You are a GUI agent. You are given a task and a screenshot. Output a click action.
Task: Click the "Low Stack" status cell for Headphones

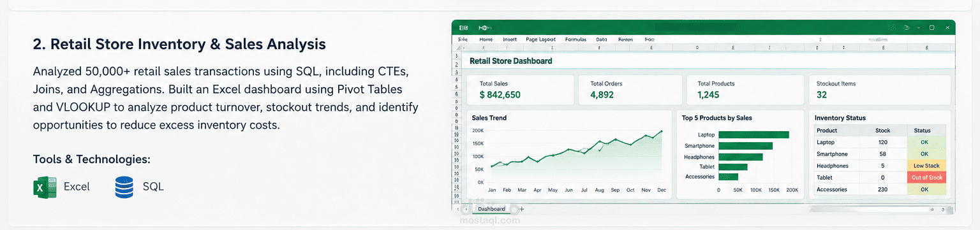(926, 166)
